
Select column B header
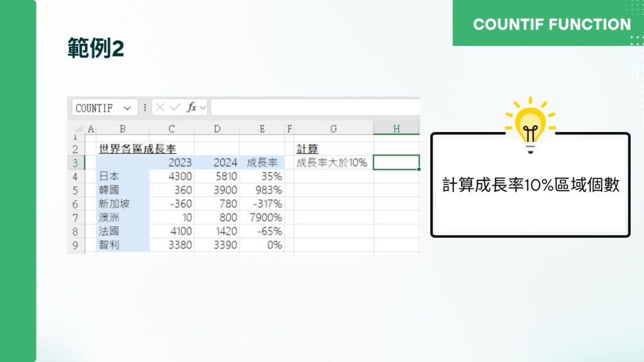coord(123,129)
